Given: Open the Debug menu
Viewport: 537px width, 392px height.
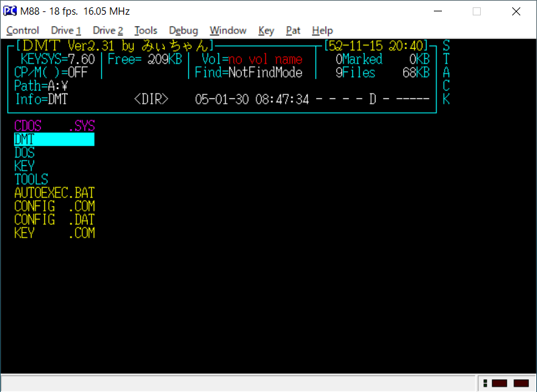Looking at the screenshot, I should click(x=183, y=30).
